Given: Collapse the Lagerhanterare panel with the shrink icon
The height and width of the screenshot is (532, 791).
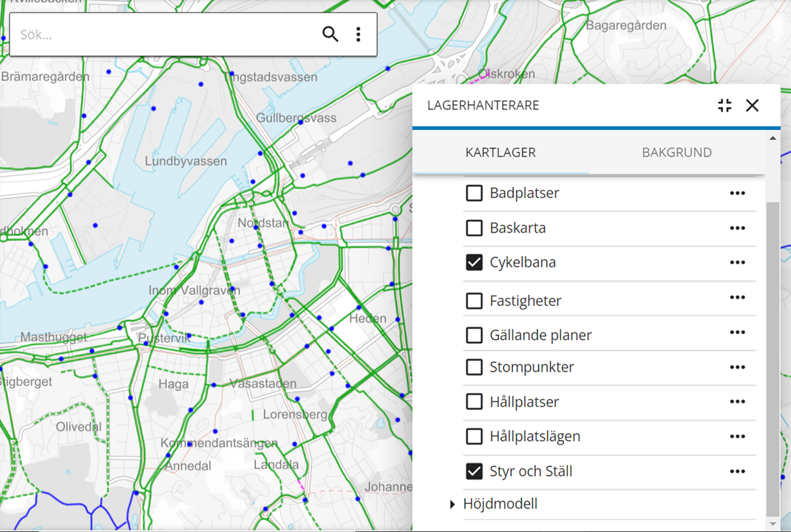Looking at the screenshot, I should click(x=724, y=106).
